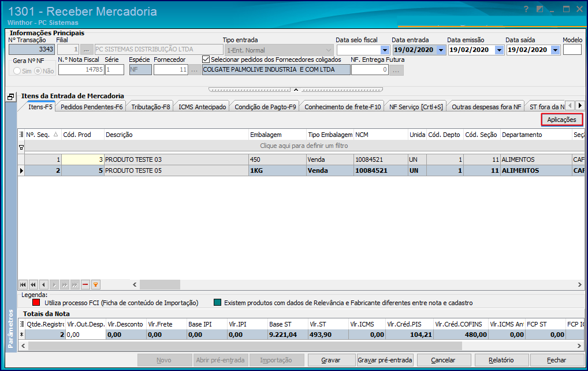
Task: Open Data saída calendar dropdown
Action: (556, 50)
